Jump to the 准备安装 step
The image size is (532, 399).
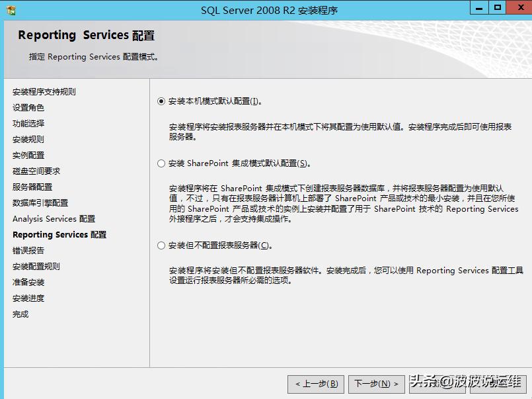point(30,282)
